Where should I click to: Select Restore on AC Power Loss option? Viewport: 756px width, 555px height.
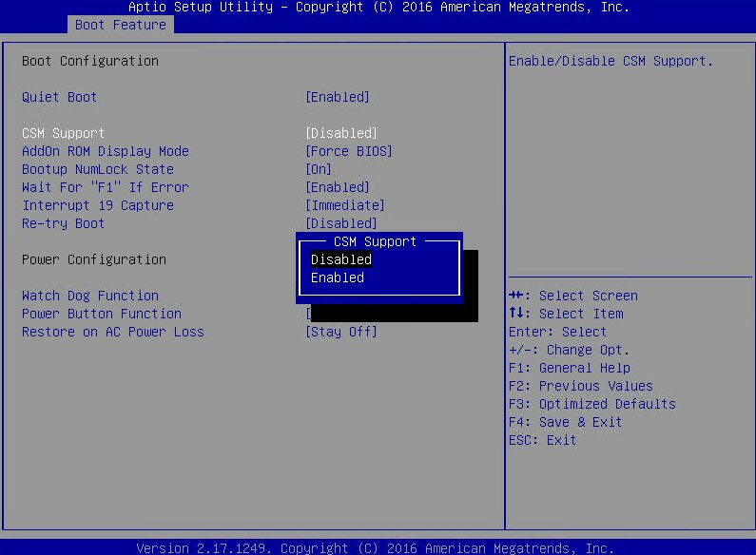(x=113, y=332)
